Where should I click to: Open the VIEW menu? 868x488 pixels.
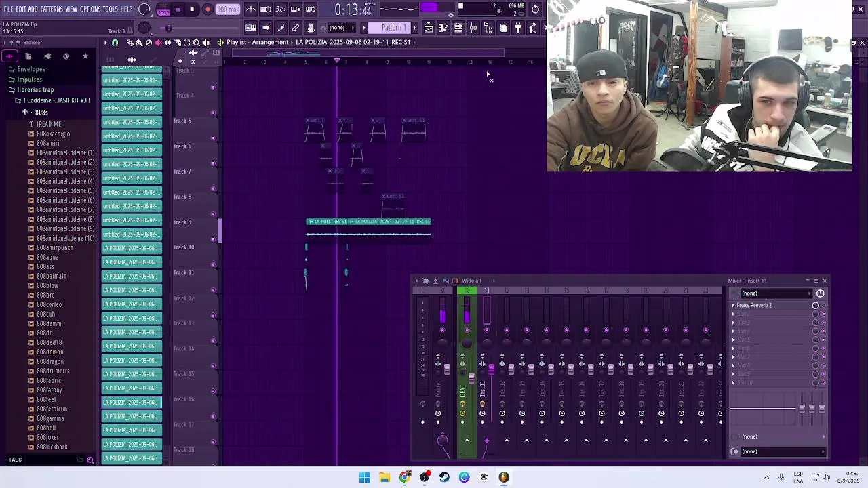71,9
